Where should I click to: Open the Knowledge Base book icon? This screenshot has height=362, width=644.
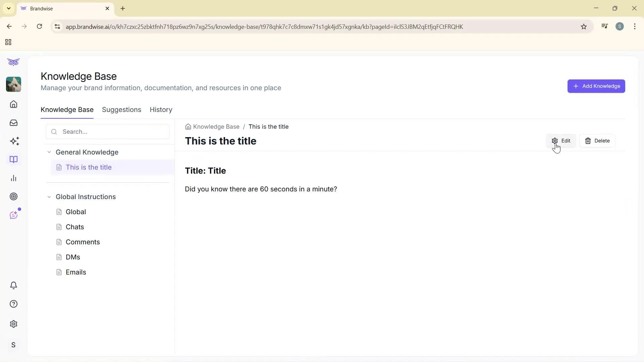(x=13, y=160)
